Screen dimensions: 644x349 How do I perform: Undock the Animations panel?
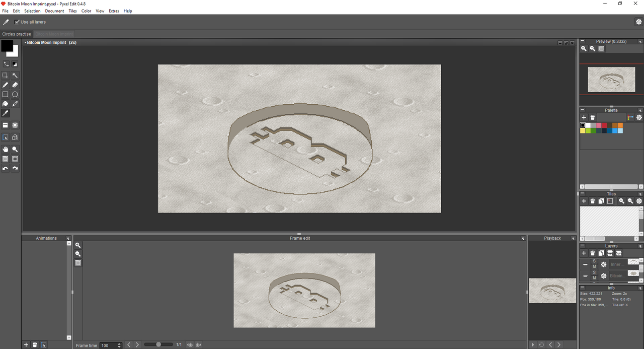[68, 238]
